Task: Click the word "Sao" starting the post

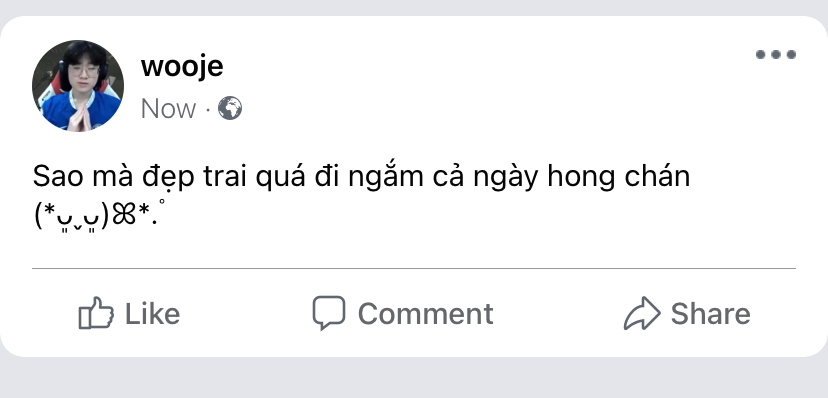Action: [x=58, y=177]
